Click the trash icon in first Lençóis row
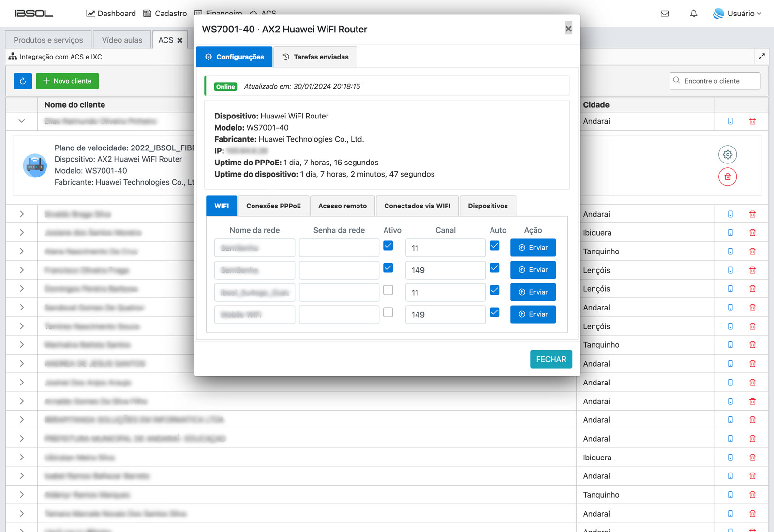The height and width of the screenshot is (532, 774). pyautogui.click(x=752, y=270)
